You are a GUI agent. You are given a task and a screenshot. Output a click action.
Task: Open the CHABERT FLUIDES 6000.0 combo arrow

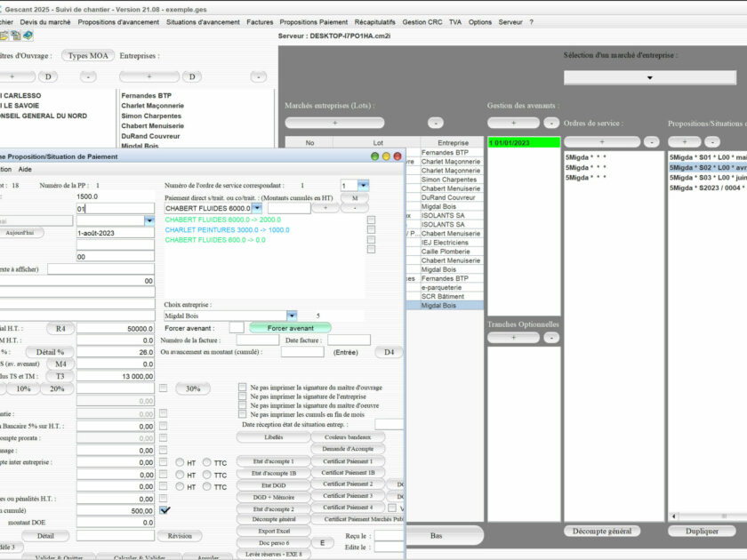click(x=257, y=208)
